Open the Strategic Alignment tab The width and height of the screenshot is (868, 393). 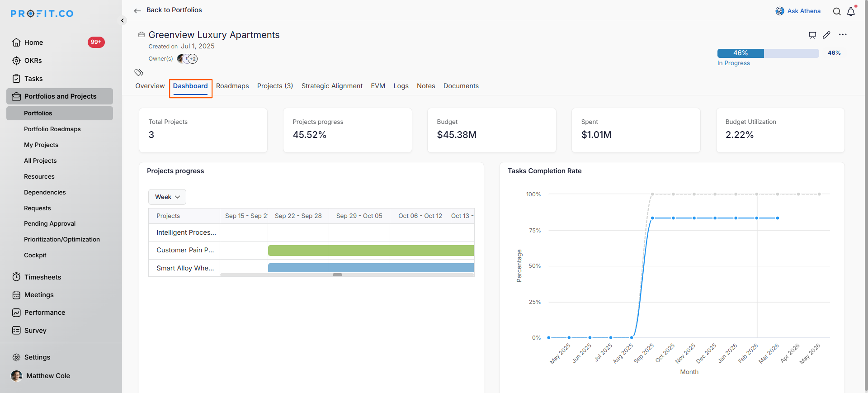(332, 86)
